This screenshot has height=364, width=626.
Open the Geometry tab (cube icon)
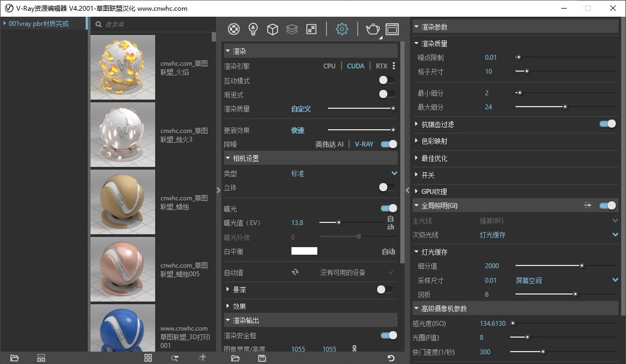point(273,29)
